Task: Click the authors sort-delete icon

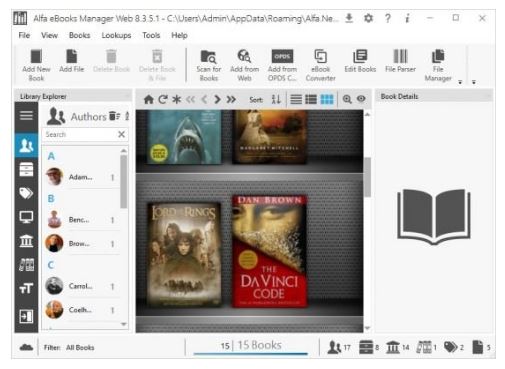Action: click(x=115, y=116)
